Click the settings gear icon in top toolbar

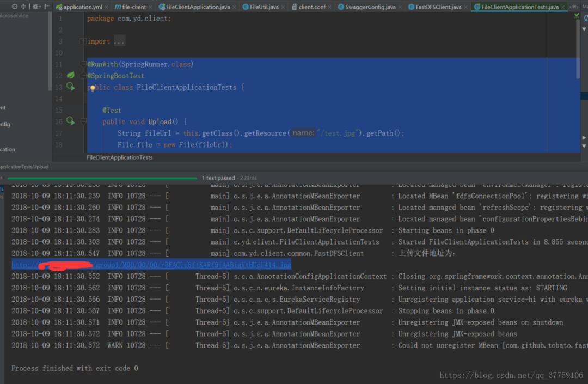(x=35, y=7)
